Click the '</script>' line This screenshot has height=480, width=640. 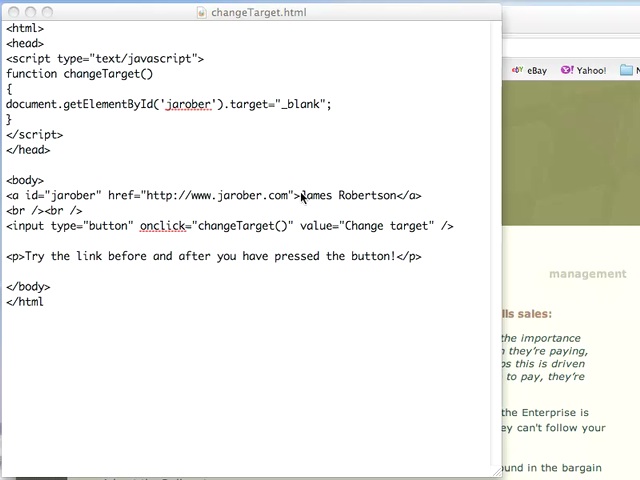click(35, 135)
